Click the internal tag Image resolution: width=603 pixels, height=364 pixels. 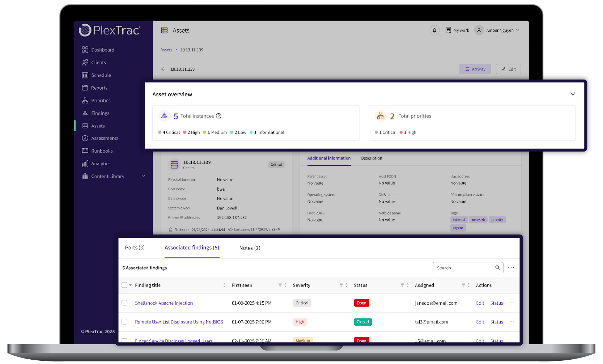pos(459,220)
